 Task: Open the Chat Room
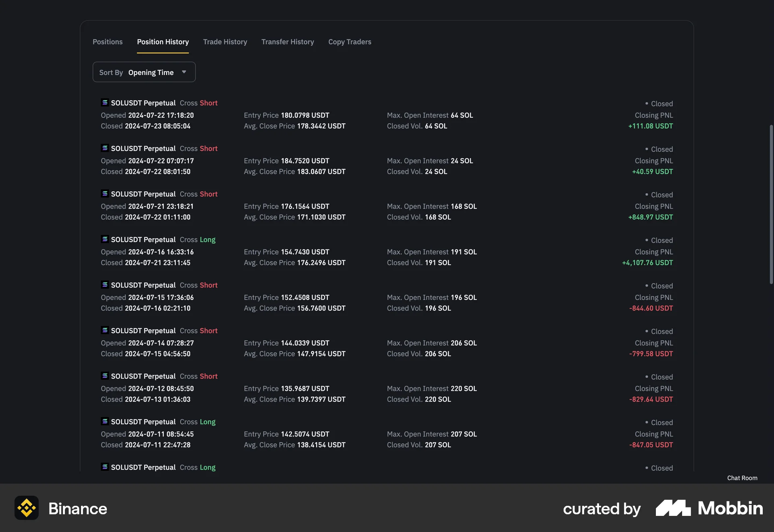pyautogui.click(x=742, y=478)
